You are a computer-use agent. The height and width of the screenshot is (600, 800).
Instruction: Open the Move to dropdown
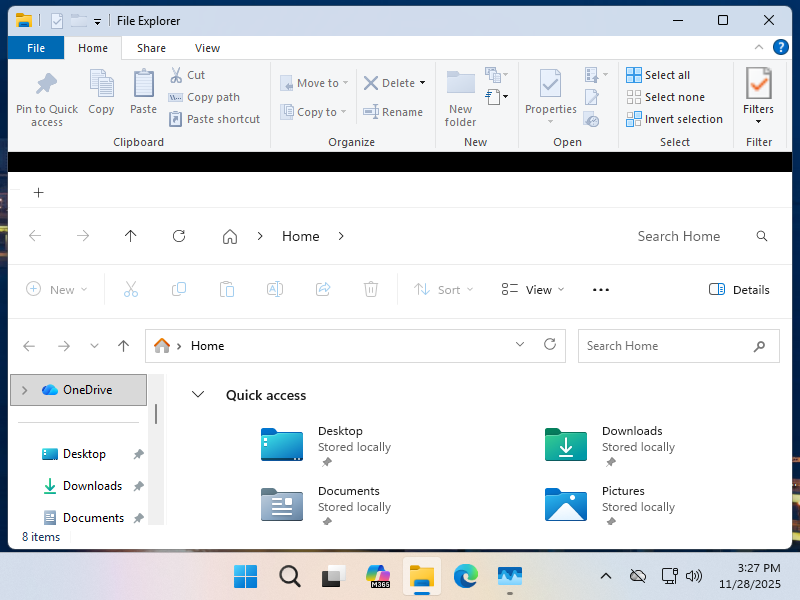click(314, 83)
